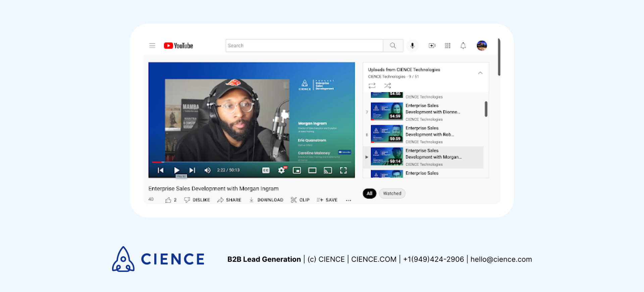The image size is (644, 292).
Task: Click the hello@cience.com email text
Action: coord(501,259)
